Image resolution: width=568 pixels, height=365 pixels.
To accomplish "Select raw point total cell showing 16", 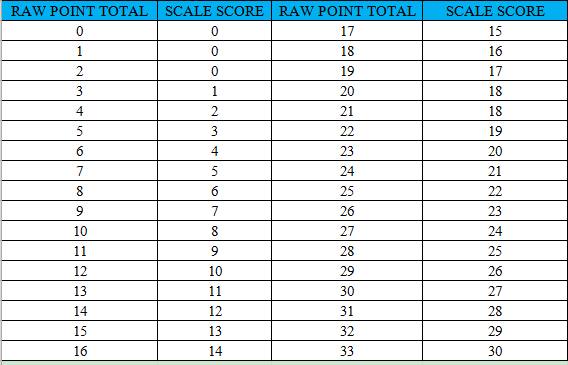I will 79,351.
